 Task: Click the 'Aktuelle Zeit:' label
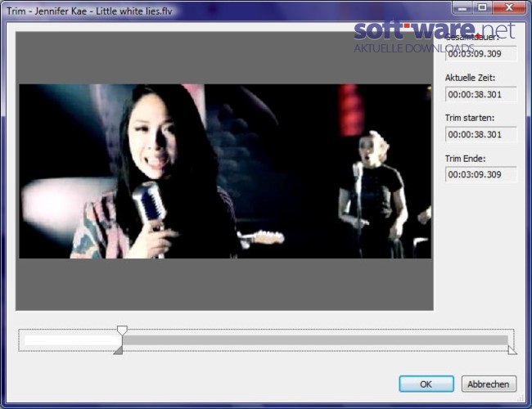[470, 78]
